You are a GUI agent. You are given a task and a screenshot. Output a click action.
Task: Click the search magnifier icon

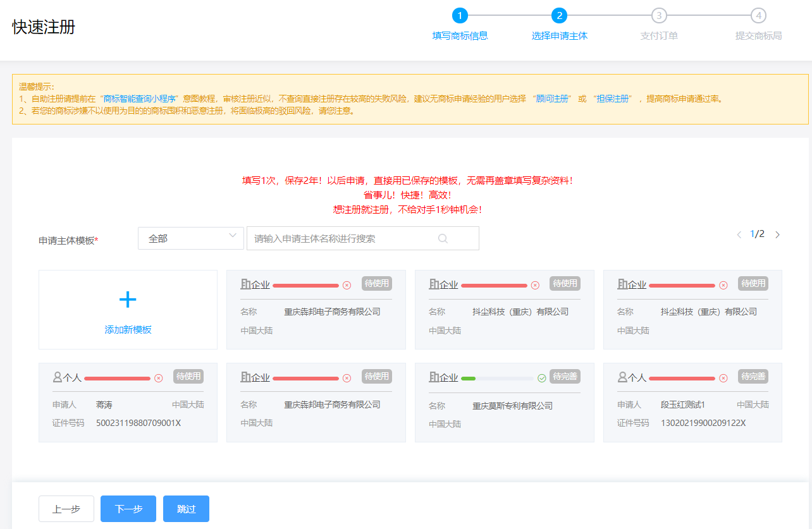point(443,238)
